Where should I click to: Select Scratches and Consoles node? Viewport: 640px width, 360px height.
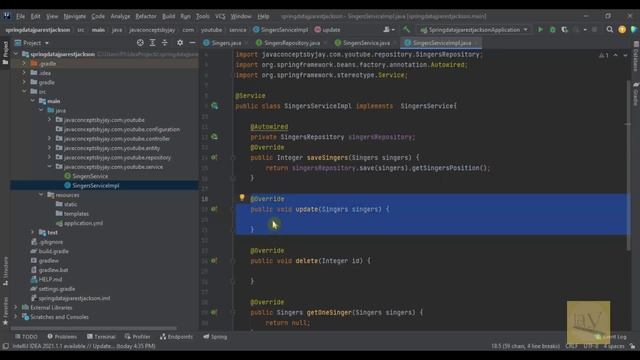click(59, 317)
